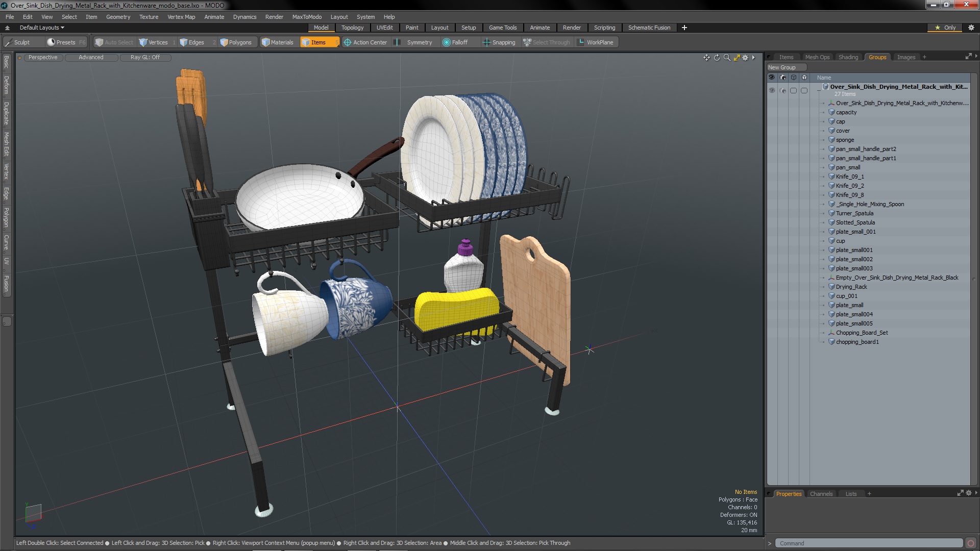The width and height of the screenshot is (980, 551).
Task: Open the Default Layouts dropdown
Action: [x=42, y=28]
